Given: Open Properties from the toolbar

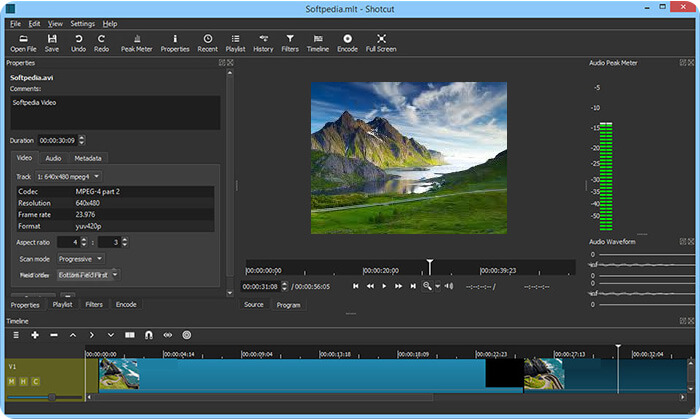Looking at the screenshot, I should [175, 44].
